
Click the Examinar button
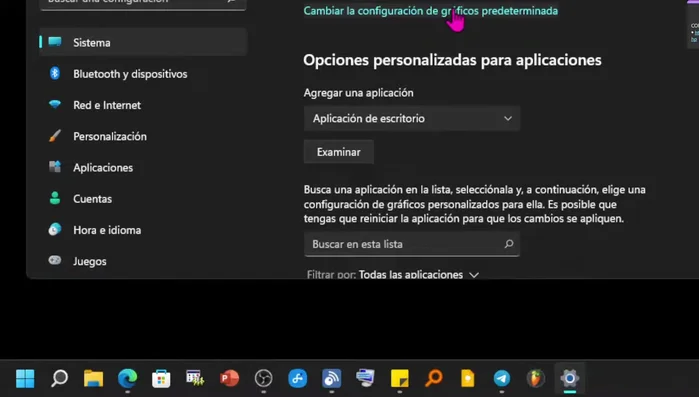click(339, 152)
